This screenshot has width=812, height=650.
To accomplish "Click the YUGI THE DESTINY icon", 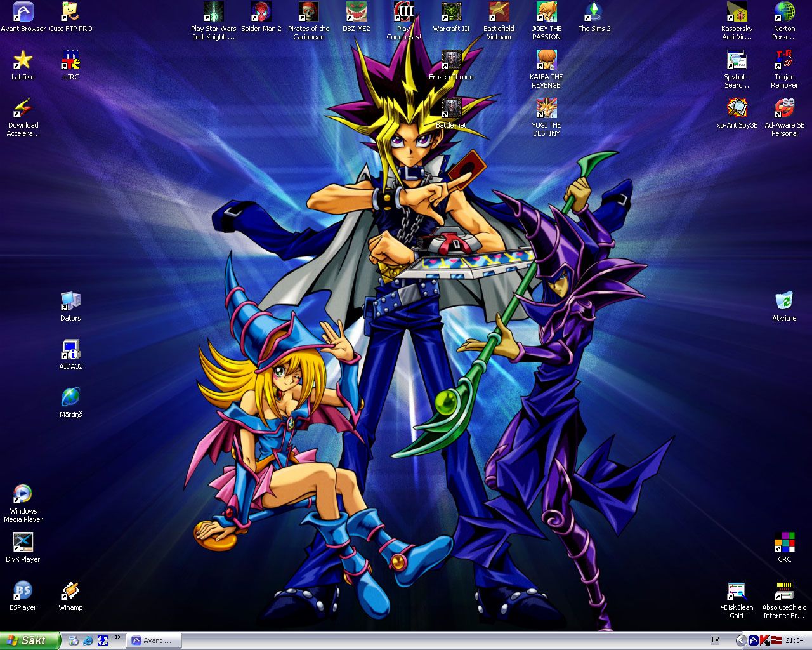I will point(547,118).
